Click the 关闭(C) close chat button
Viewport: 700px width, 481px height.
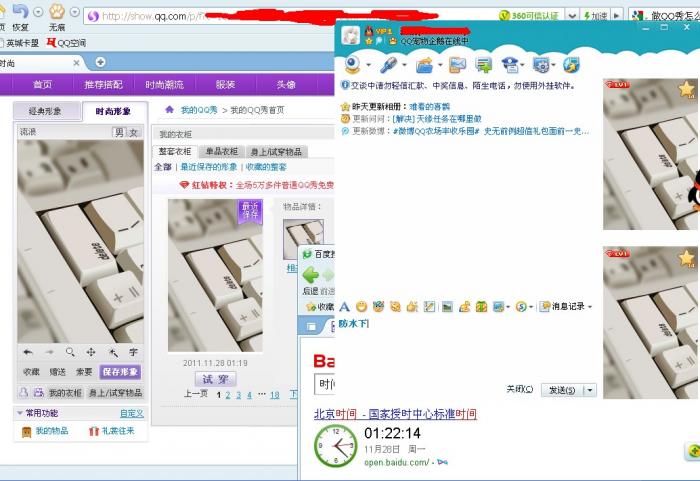click(520, 389)
